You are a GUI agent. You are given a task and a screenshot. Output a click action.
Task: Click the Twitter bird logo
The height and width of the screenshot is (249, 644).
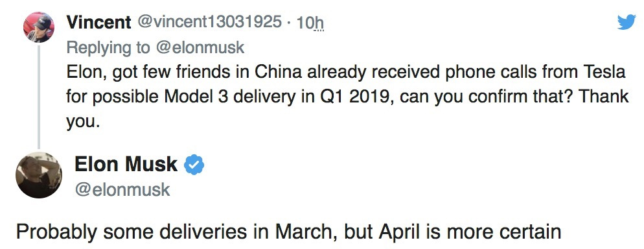[x=627, y=22]
